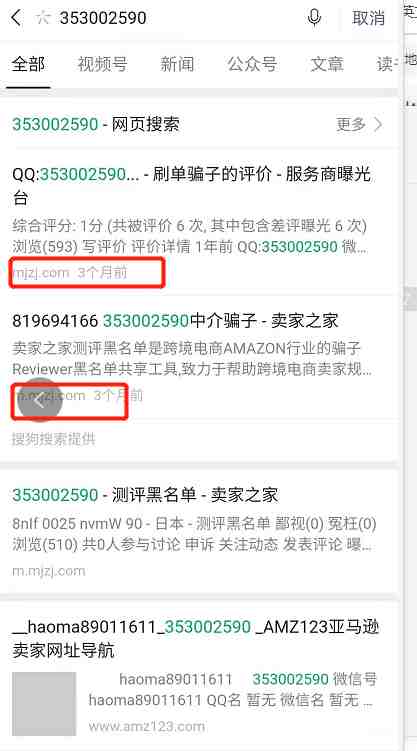Tap the back arrow at top left
The width and height of the screenshot is (417, 751).
(x=16, y=18)
